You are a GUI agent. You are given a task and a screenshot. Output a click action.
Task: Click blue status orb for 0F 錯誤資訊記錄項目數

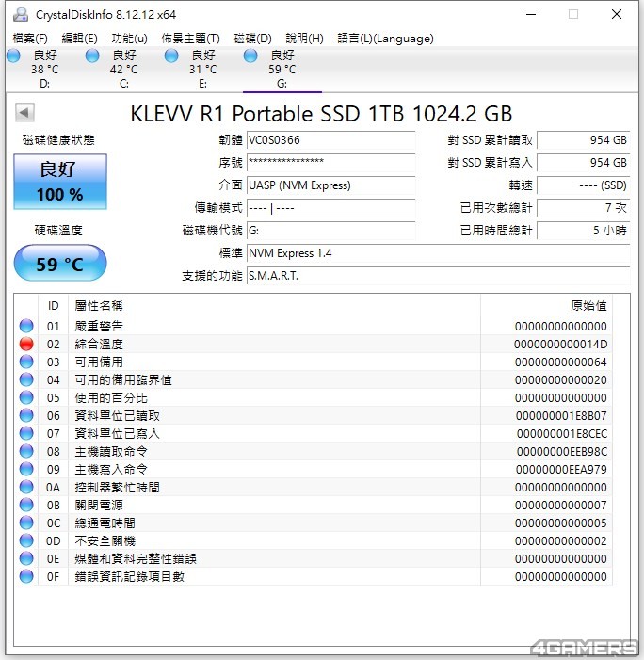pyautogui.click(x=26, y=576)
